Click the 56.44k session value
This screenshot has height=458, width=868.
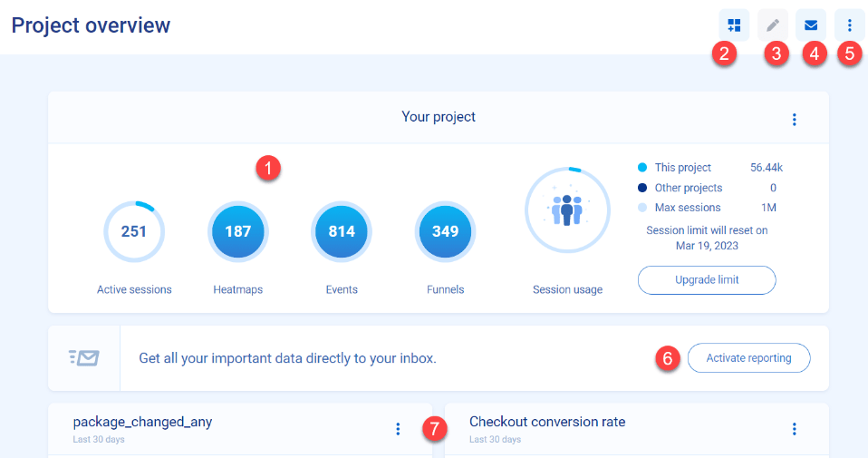pos(767,167)
